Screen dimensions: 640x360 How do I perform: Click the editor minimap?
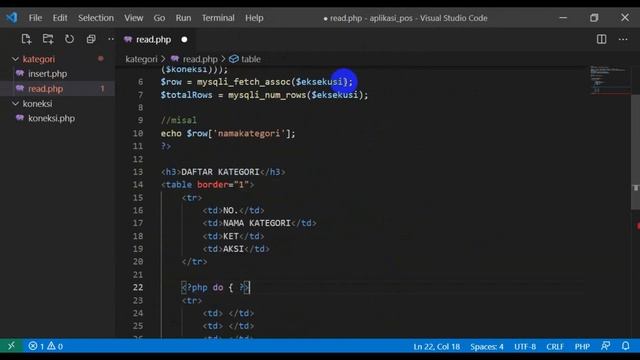(x=610, y=80)
